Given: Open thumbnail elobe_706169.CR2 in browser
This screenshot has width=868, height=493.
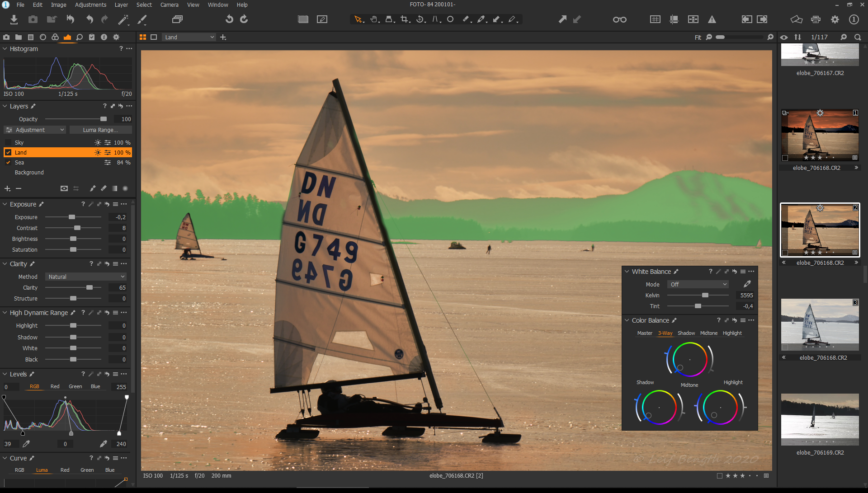Looking at the screenshot, I should pyautogui.click(x=820, y=420).
